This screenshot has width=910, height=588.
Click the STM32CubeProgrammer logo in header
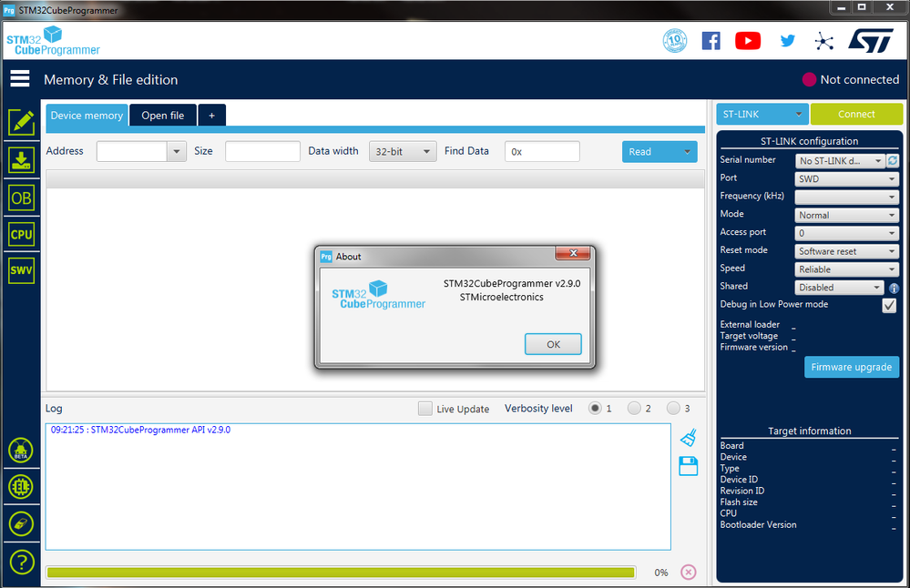53,41
